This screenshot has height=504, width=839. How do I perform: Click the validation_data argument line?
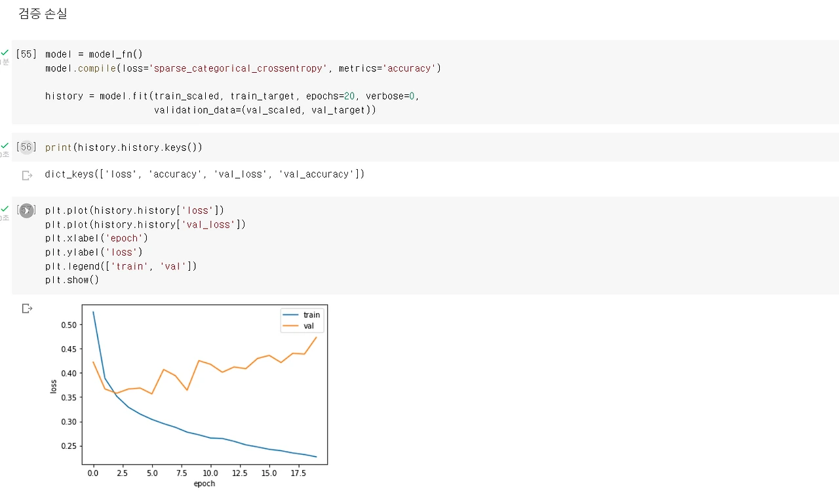tap(265, 109)
